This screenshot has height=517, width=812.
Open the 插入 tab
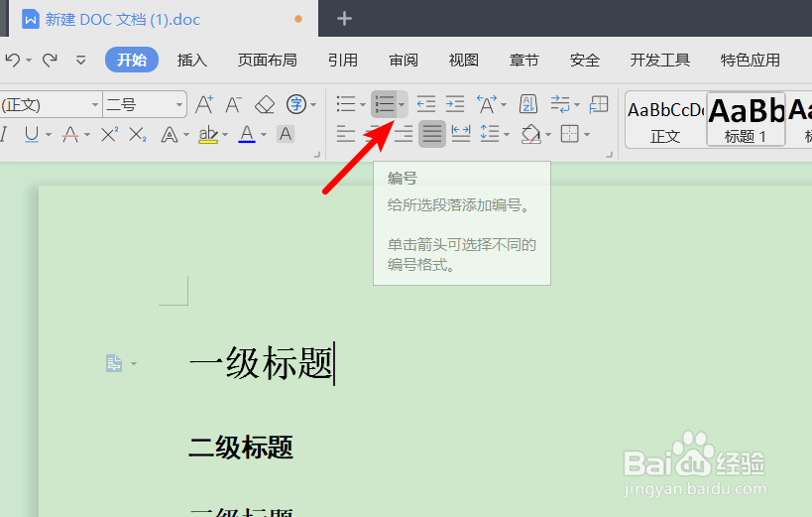(192, 61)
